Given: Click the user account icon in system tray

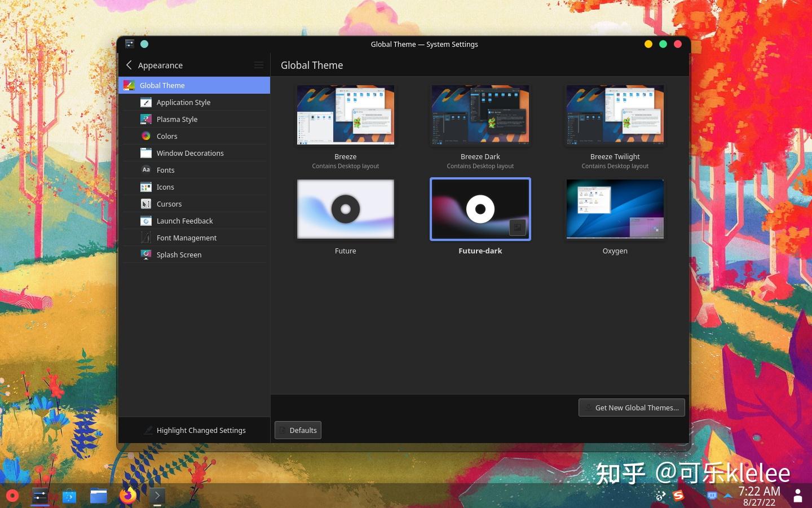Looking at the screenshot, I should click(798, 496).
